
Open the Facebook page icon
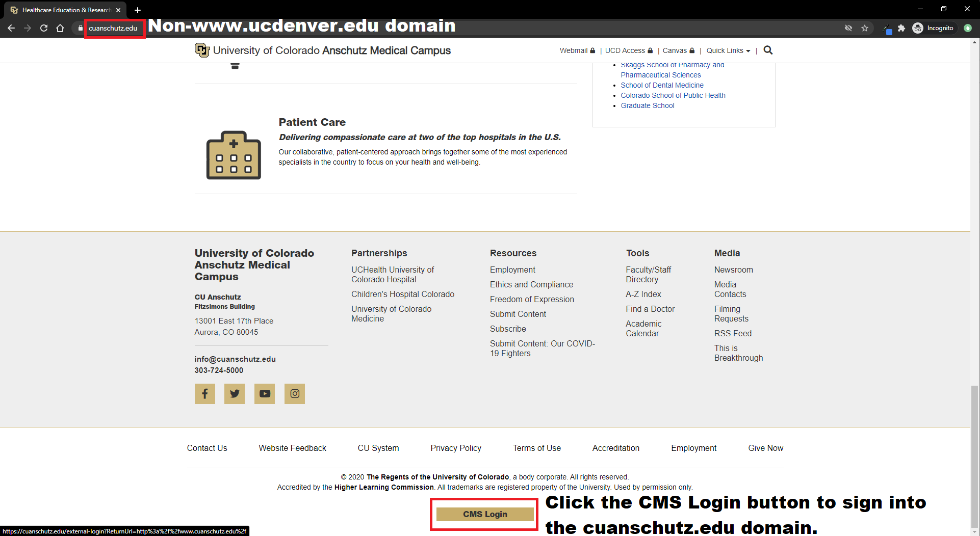point(204,393)
